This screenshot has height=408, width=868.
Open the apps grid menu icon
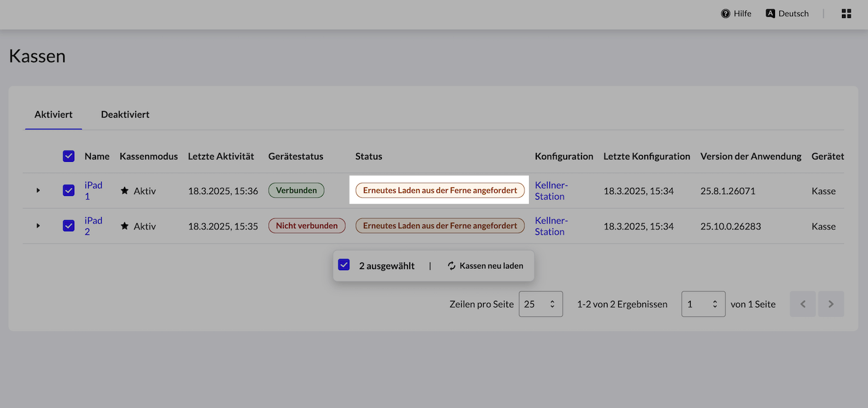click(846, 14)
